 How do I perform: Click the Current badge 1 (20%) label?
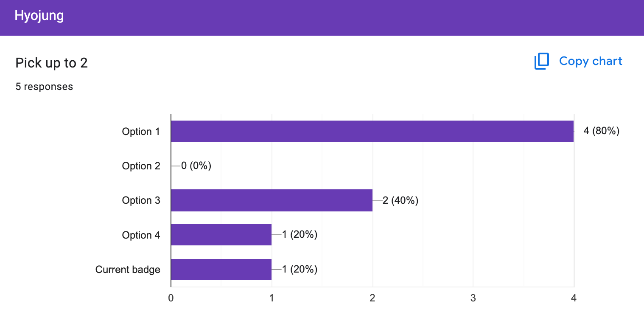click(300, 269)
